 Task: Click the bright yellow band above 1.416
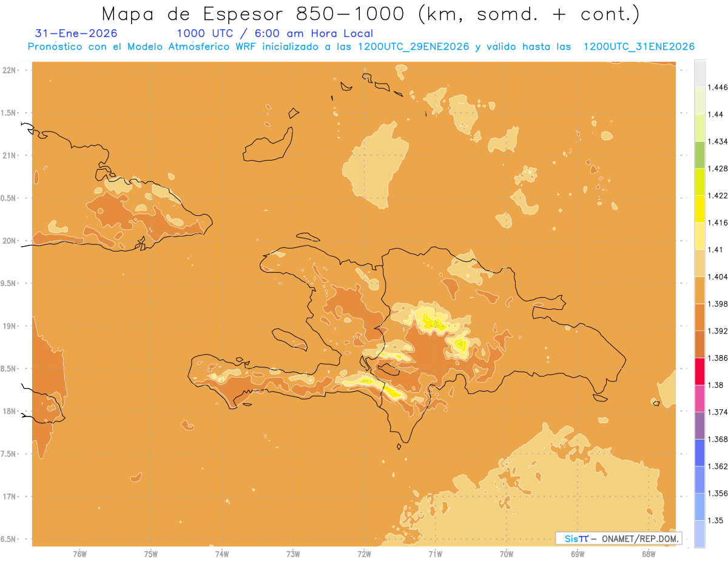tap(699, 209)
